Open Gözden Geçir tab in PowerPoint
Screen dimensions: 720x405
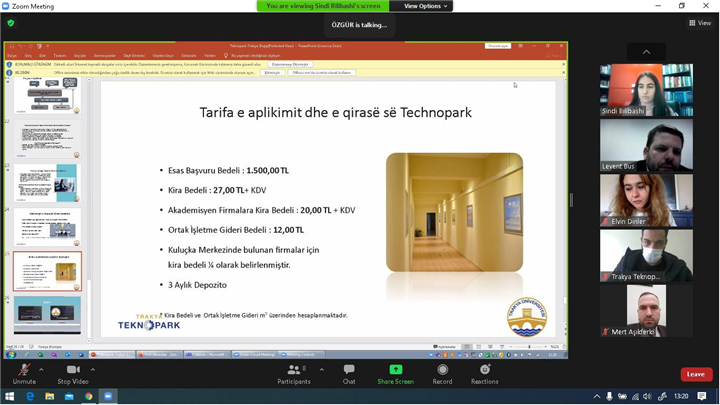pos(163,56)
